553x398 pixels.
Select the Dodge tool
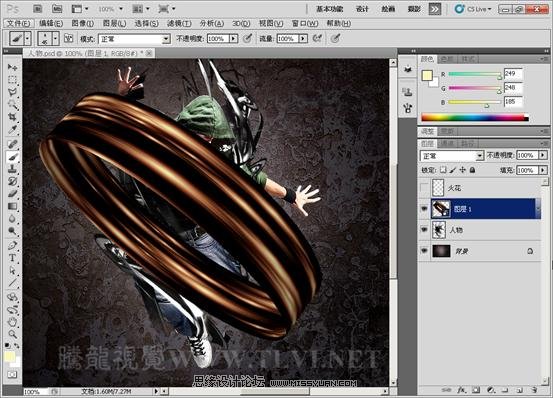(12, 231)
